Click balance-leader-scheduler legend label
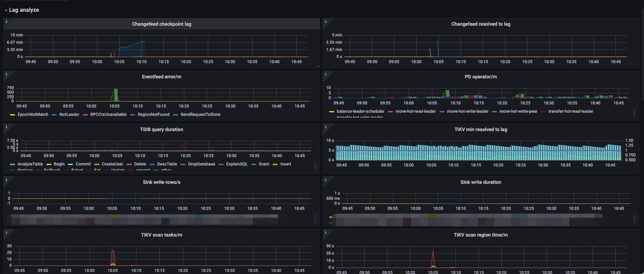 click(x=361, y=111)
